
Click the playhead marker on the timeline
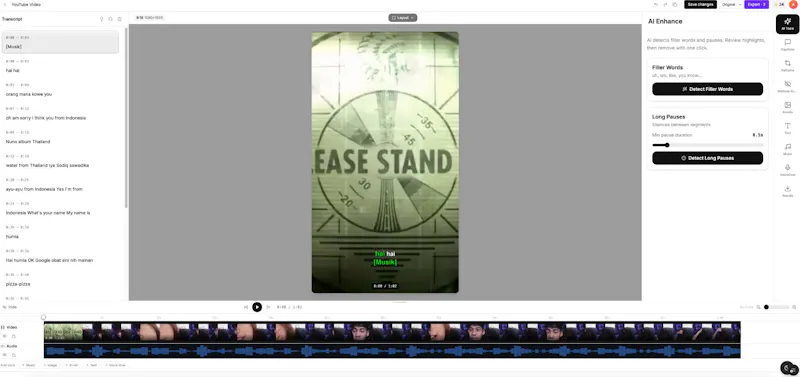pos(43,317)
